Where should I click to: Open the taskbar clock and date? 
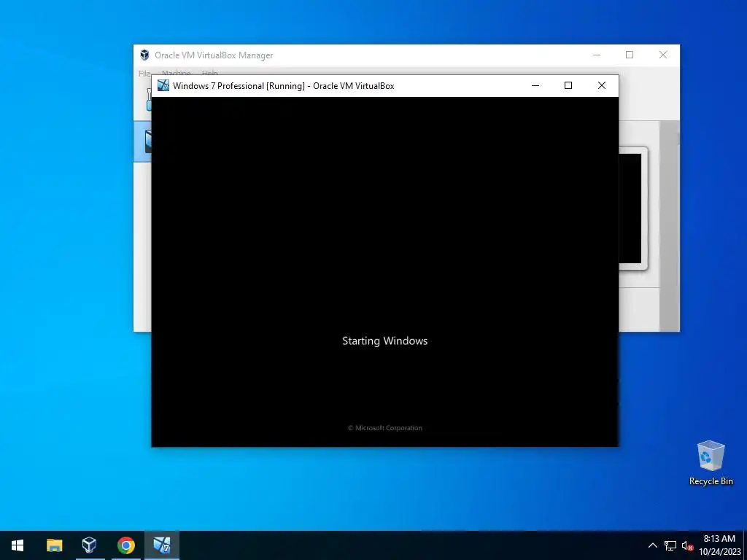click(720, 545)
